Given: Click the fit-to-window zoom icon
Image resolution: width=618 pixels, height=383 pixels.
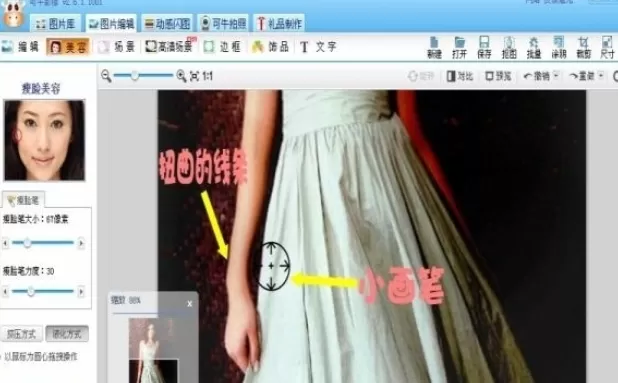Looking at the screenshot, I should coord(194,76).
